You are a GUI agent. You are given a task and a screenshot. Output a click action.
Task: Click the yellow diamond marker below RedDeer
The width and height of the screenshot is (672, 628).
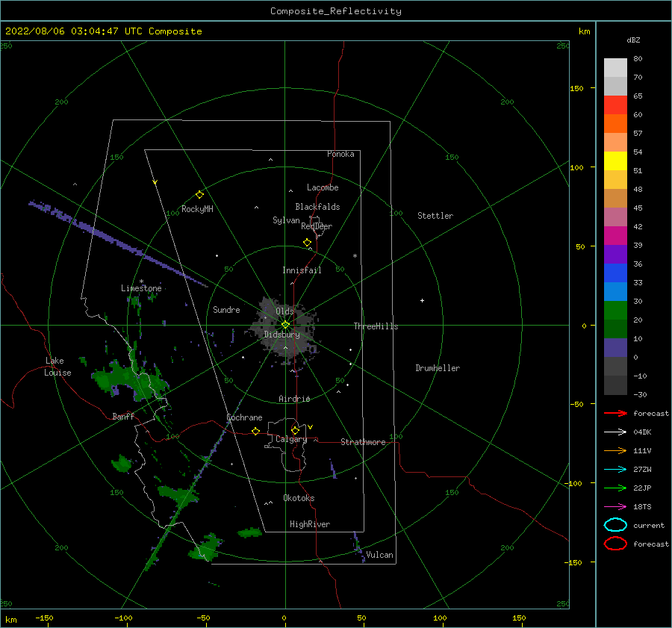point(308,243)
